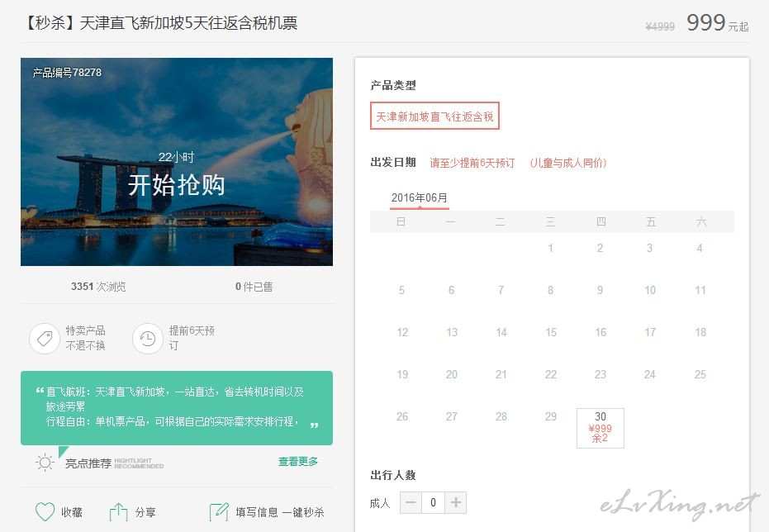Click the 999 元起 price
This screenshot has height=532, width=769.
[x=718, y=23]
